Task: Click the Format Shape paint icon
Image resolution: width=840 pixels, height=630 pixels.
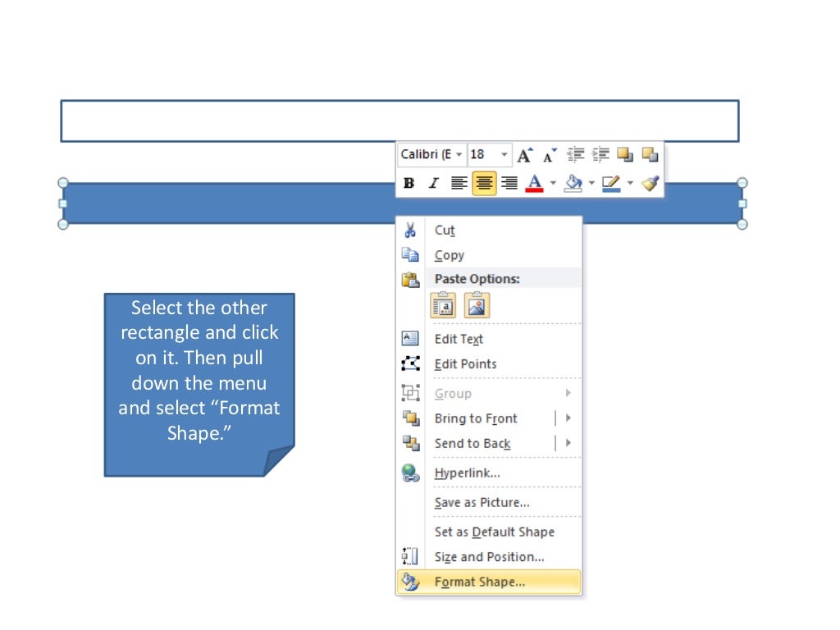Action: point(410,582)
